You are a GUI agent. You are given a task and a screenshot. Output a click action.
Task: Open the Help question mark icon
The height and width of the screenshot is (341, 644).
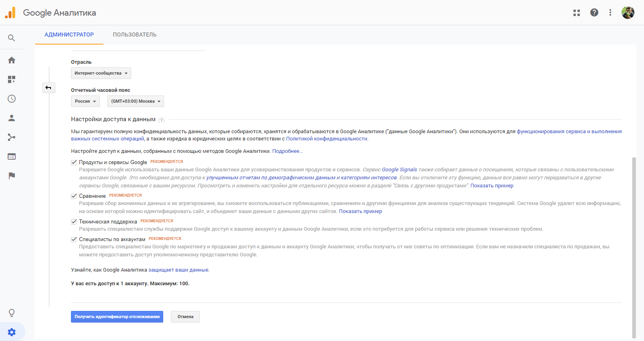[594, 12]
